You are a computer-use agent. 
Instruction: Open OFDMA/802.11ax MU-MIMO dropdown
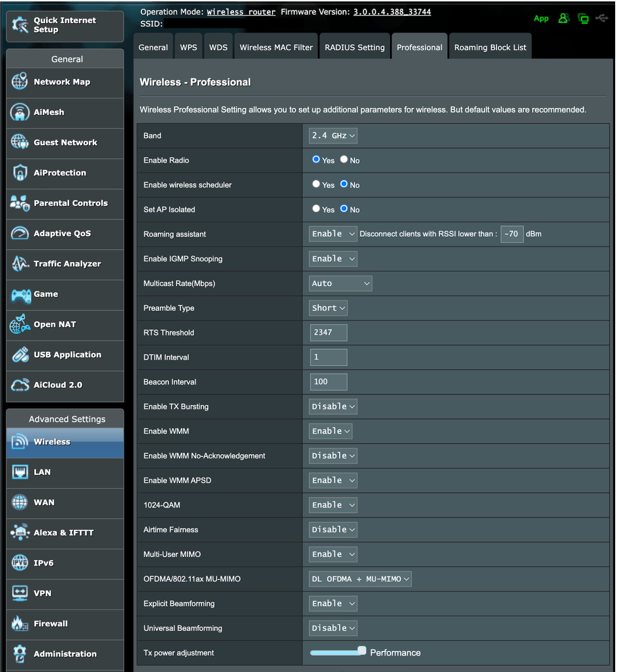[360, 579]
